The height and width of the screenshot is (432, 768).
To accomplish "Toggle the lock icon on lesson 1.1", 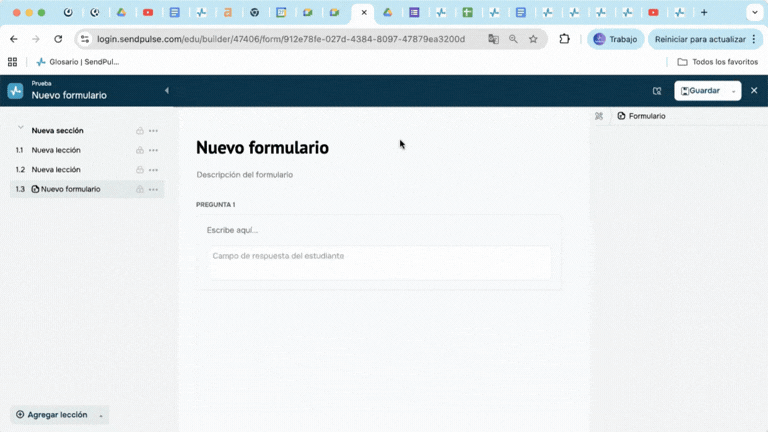I will pyautogui.click(x=140, y=150).
